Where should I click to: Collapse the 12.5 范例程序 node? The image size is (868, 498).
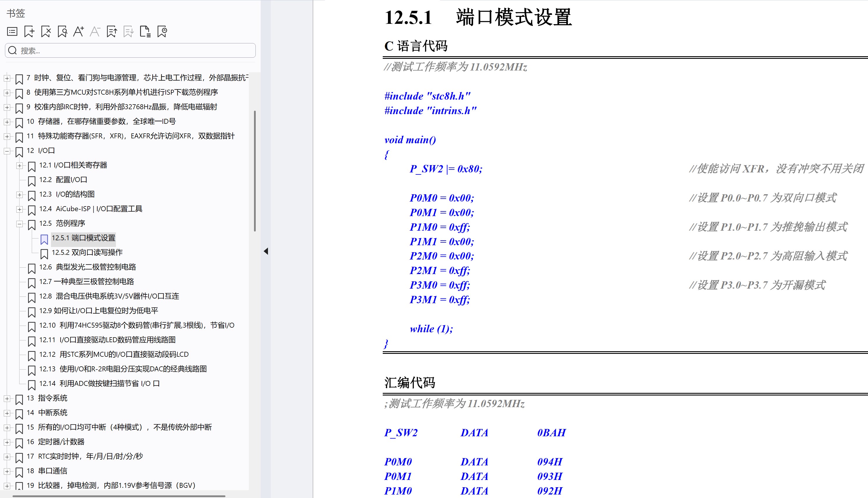(x=20, y=224)
